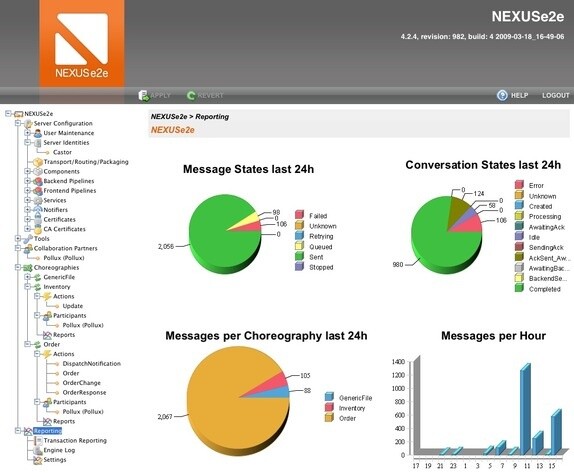Click the User Maintenance person icon

tap(37, 133)
